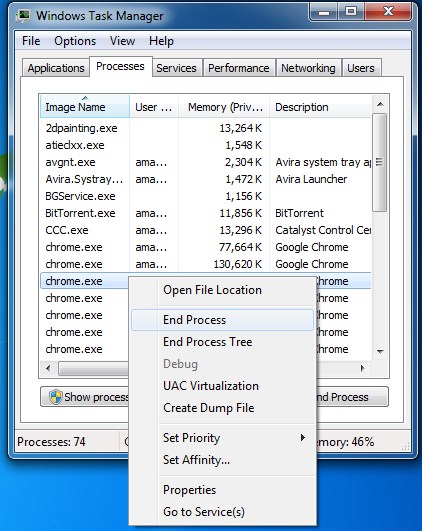Click the horizontal scrollbar left arrow
422x531 pixels.
point(48,368)
